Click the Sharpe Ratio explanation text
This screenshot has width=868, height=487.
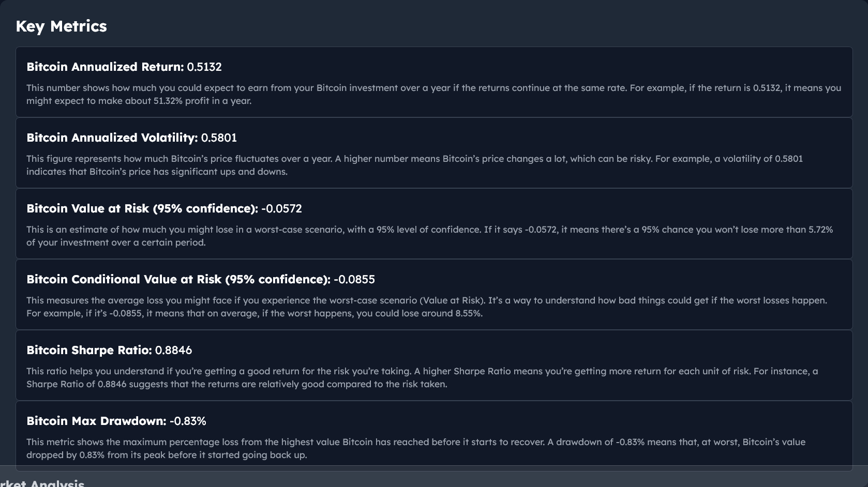422,377
